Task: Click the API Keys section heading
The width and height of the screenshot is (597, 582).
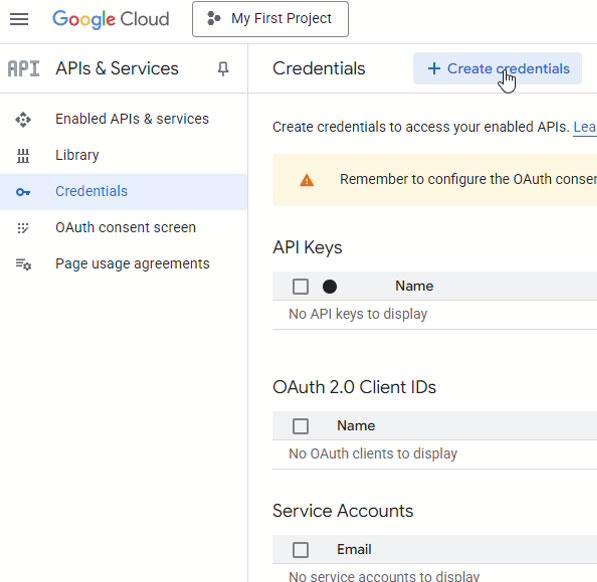Action: coord(308,248)
